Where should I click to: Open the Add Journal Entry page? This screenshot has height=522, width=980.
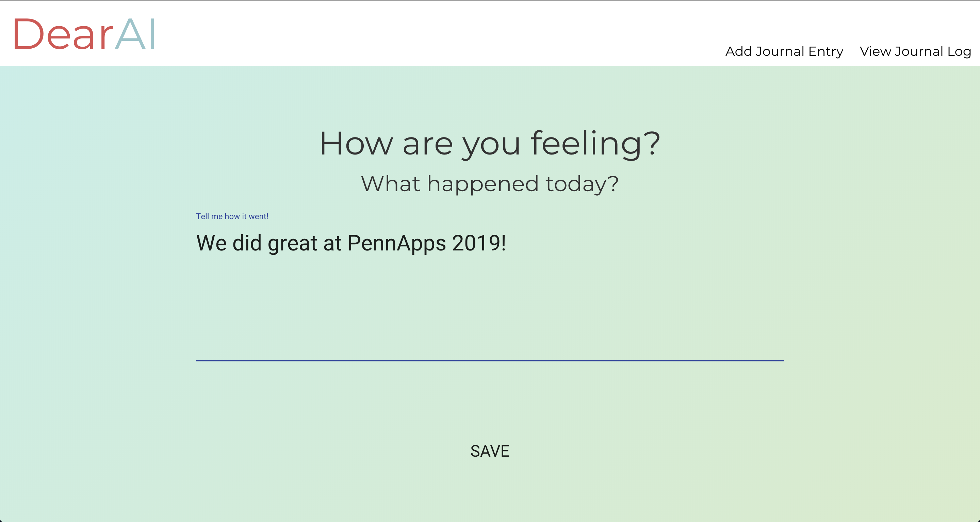(784, 51)
